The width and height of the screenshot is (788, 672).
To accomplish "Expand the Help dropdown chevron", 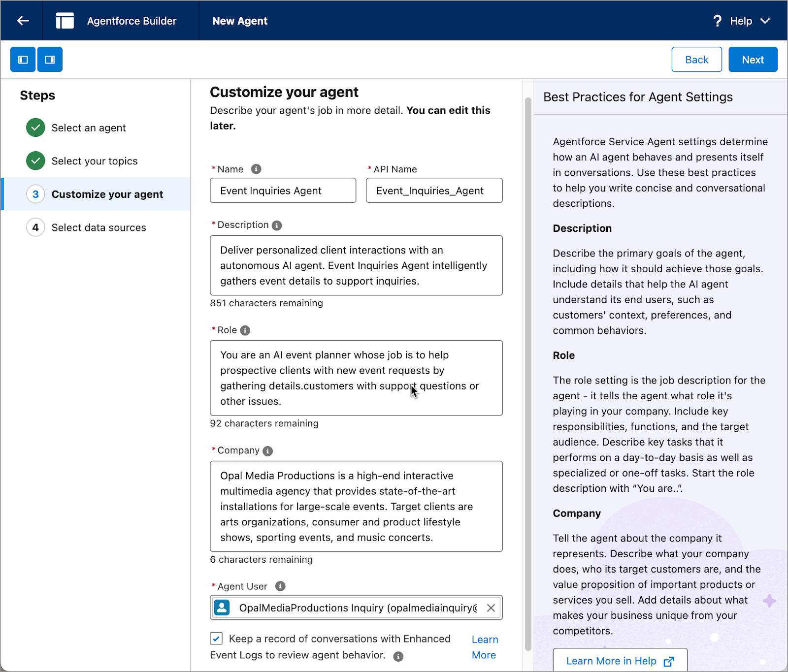I will [765, 21].
